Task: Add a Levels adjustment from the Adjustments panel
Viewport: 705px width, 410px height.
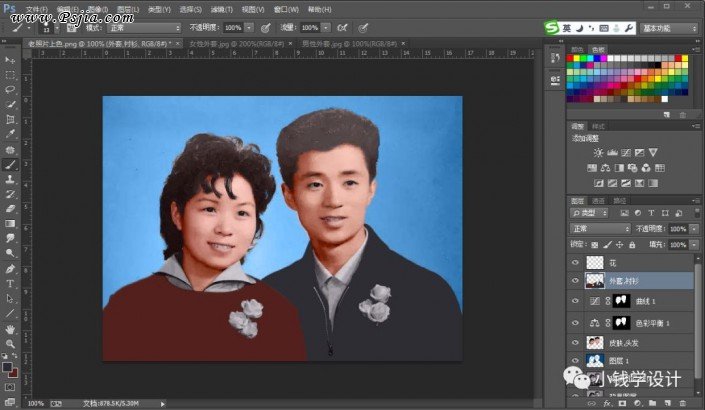Action: point(612,153)
